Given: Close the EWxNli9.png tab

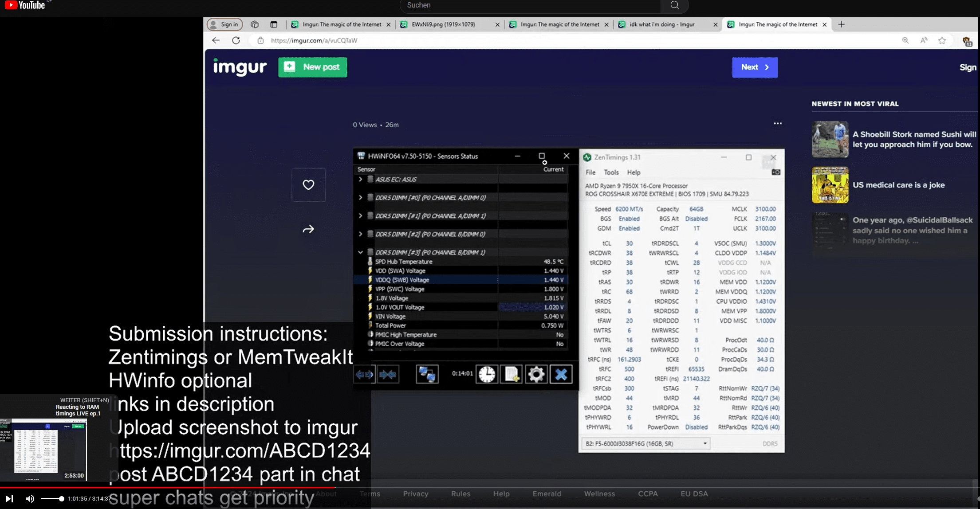Looking at the screenshot, I should pyautogui.click(x=497, y=25).
